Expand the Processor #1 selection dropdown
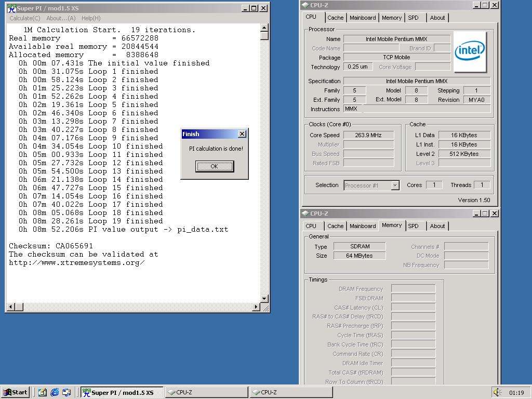The width and height of the screenshot is (532, 399). pos(395,185)
